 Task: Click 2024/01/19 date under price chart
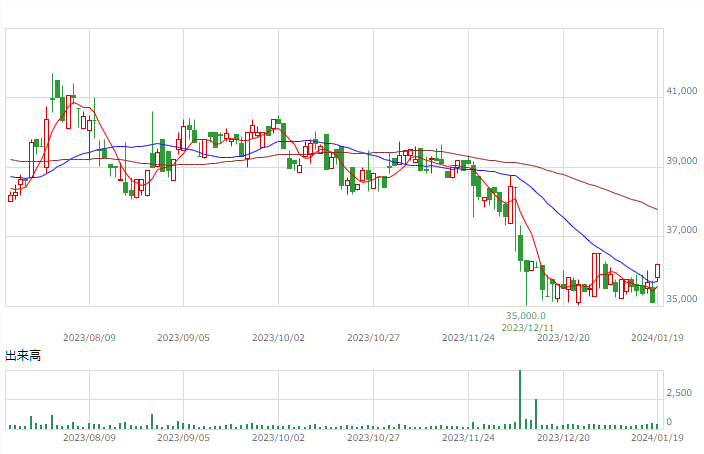pyautogui.click(x=657, y=338)
